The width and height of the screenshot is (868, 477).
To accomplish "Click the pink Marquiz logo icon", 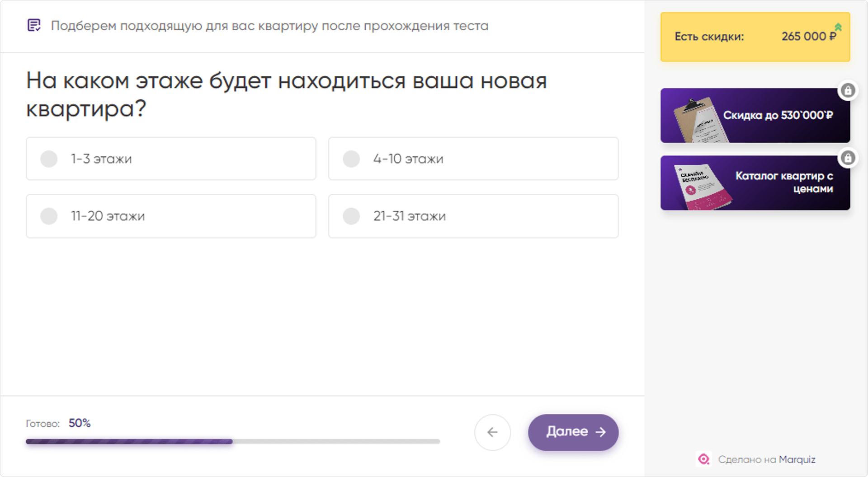I will coord(703,459).
